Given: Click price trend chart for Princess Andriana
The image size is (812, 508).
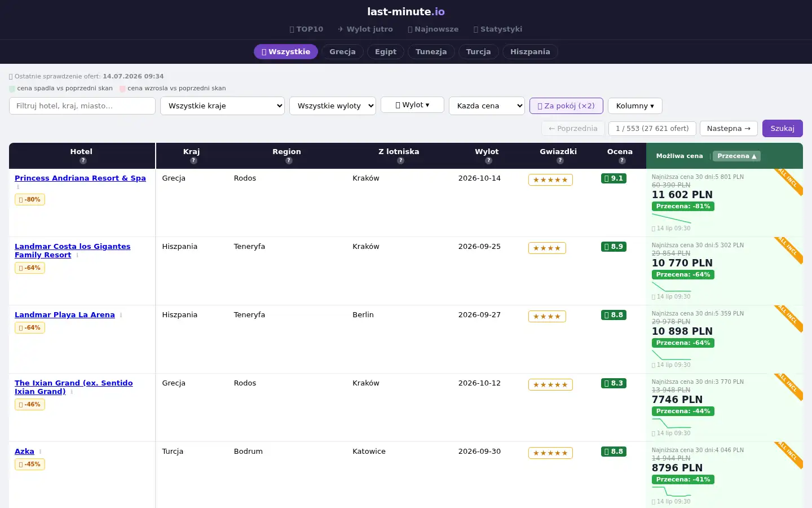Looking at the screenshot, I should [671, 218].
